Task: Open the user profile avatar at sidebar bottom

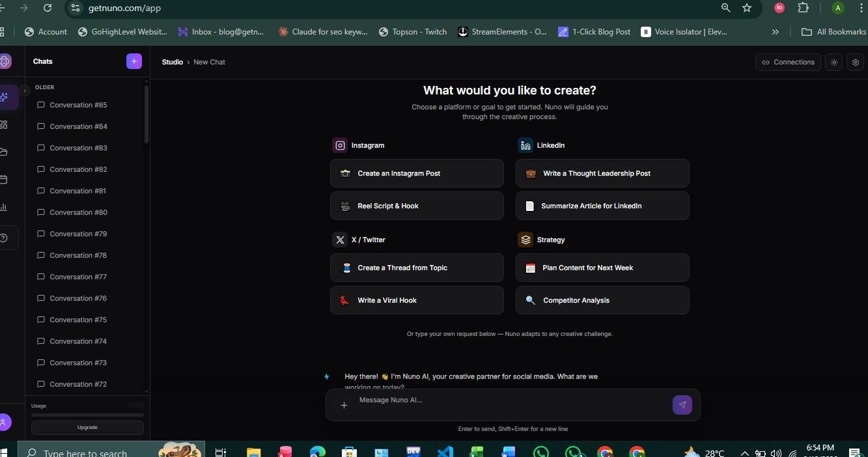Action: tap(4, 422)
